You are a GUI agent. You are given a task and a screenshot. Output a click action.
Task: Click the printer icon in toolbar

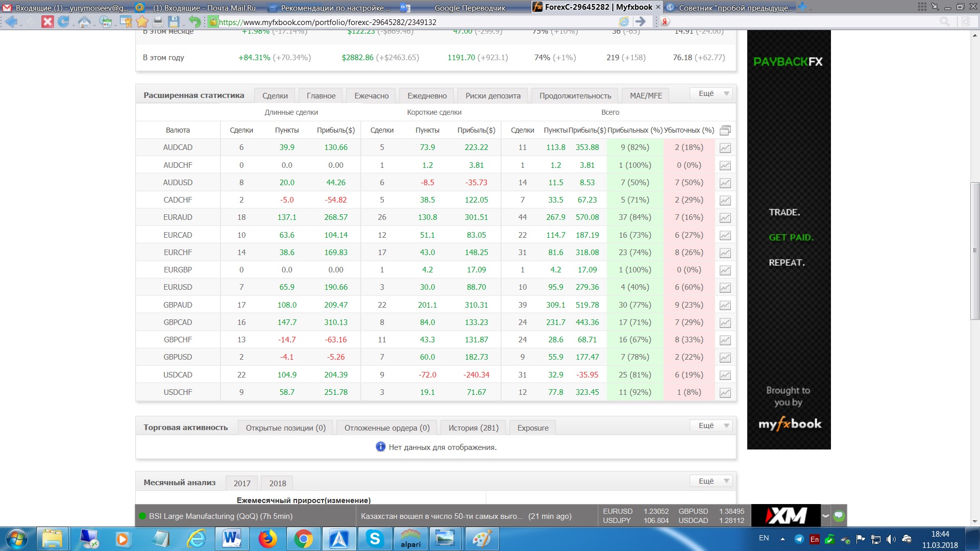158,21
